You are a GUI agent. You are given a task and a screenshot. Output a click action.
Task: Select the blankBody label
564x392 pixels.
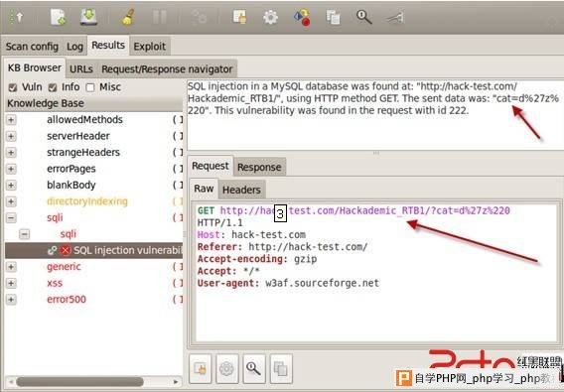click(71, 186)
